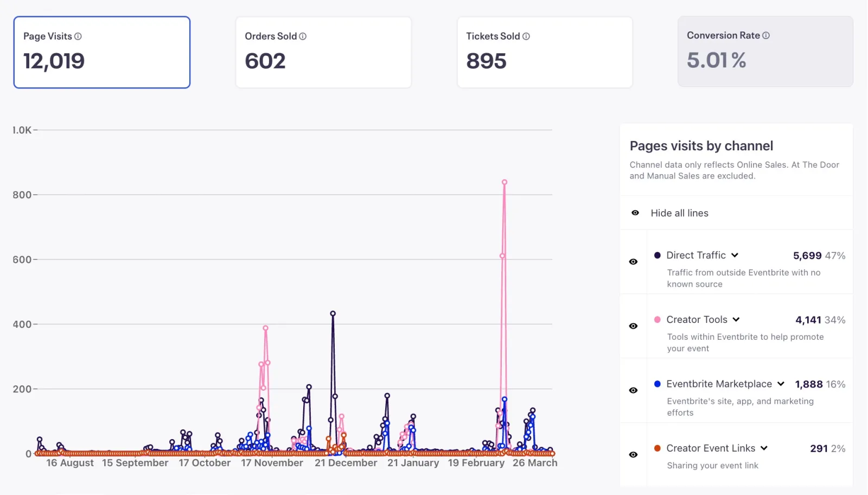Click the Creator Event Links orange dot marker
Viewport: 868px width, 495px height.
(x=657, y=448)
